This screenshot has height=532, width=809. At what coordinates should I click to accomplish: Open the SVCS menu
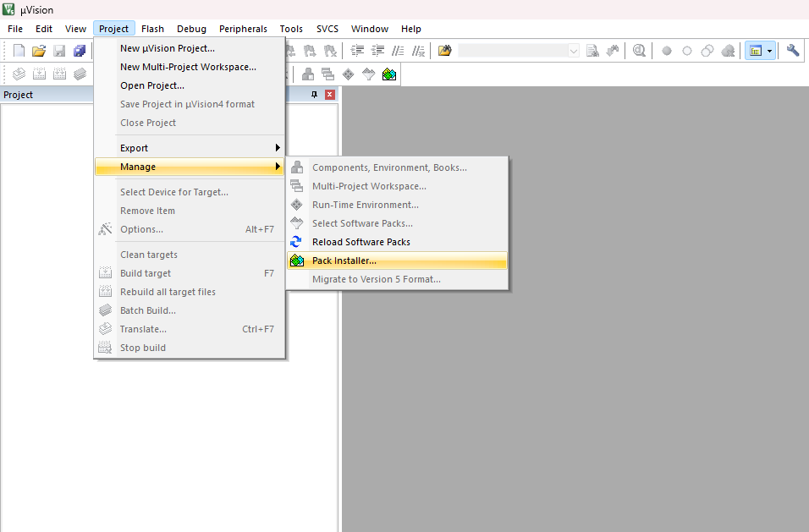327,29
